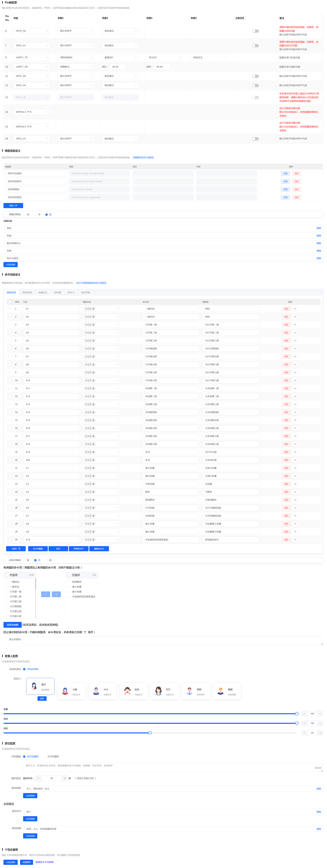Increase timeout with plus stepper at 30
Screen dimensions: 327x868
click(x=64, y=778)
